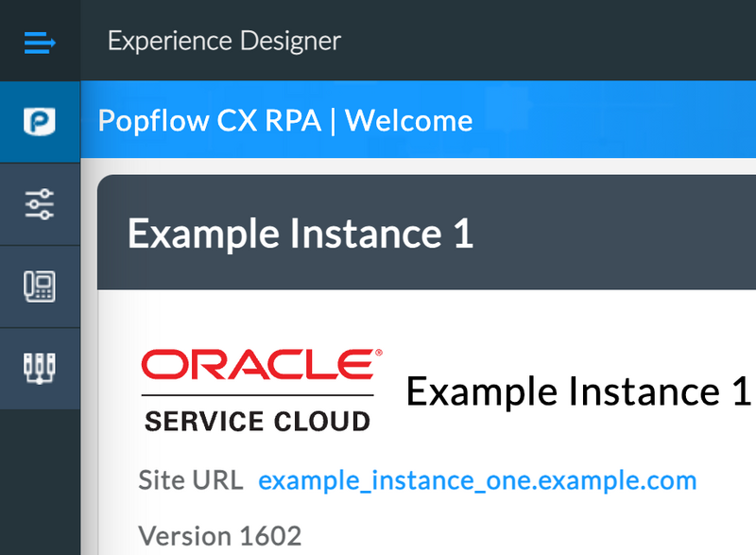Open the sliders settings icon in sidebar
The height and width of the screenshot is (555, 756).
tap(40, 204)
